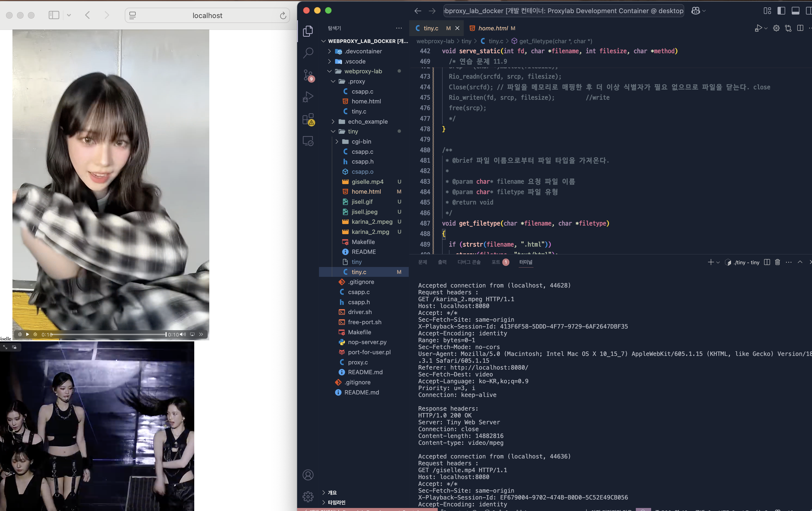
Task: Expand the cgi-bin folder
Action: click(x=361, y=142)
